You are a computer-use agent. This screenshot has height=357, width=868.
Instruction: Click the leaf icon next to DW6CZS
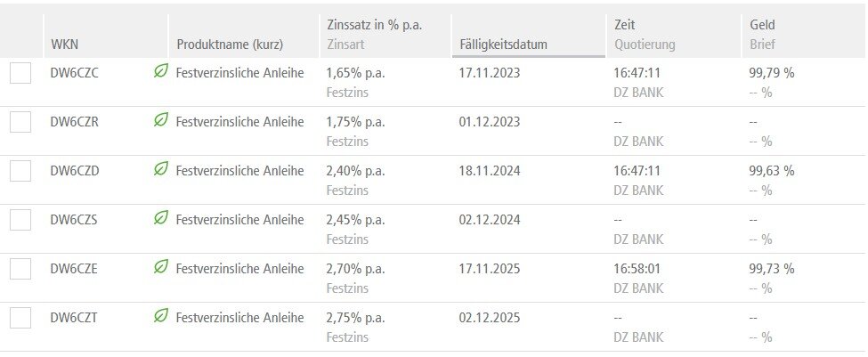[161, 218]
